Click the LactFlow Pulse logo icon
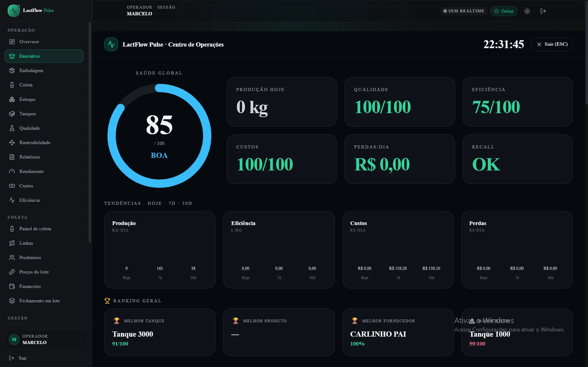588x367 pixels. (14, 11)
